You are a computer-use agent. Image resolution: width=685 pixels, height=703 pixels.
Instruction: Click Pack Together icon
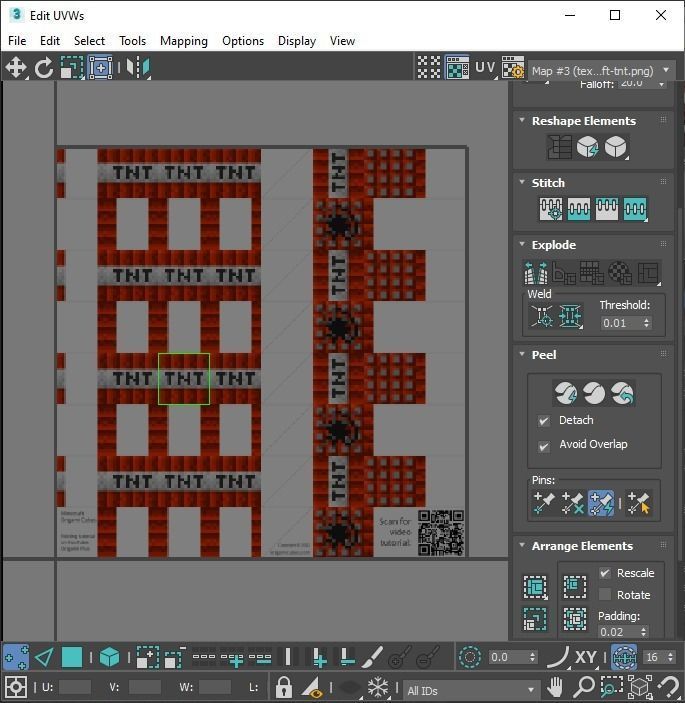575,619
